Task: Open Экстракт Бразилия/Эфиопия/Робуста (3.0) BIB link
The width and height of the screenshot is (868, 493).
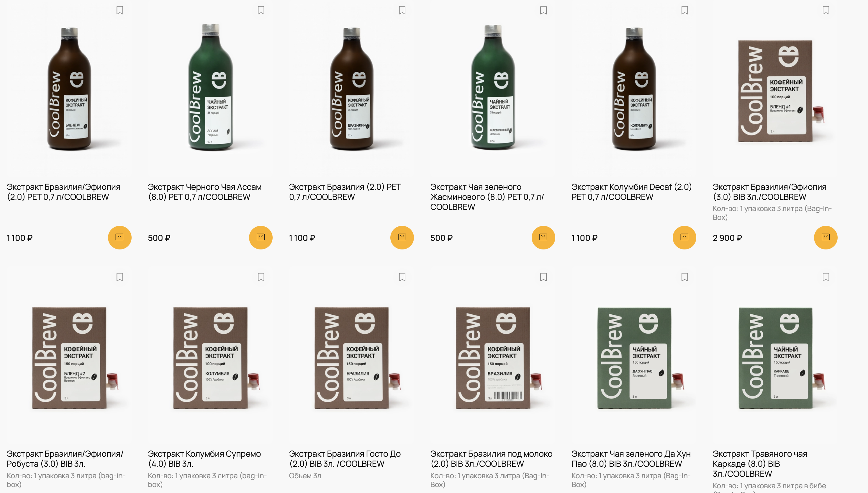Action: coord(65,458)
